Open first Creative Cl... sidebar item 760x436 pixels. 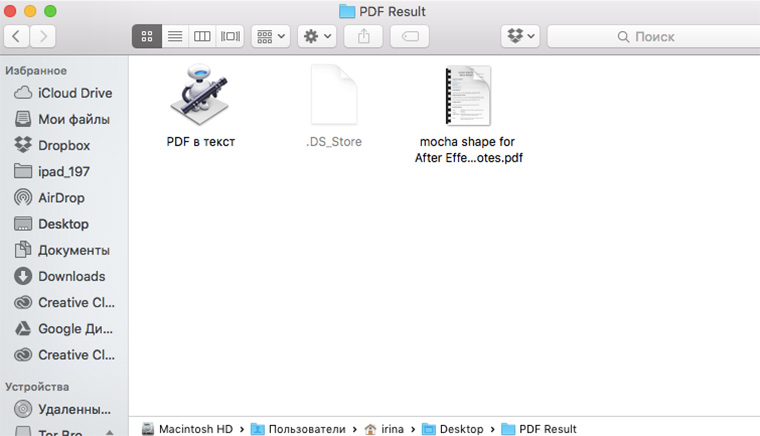tap(64, 302)
